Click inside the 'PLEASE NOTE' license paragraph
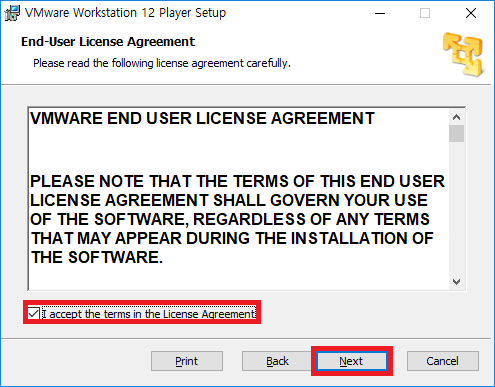This screenshot has width=495, height=387. (x=237, y=219)
